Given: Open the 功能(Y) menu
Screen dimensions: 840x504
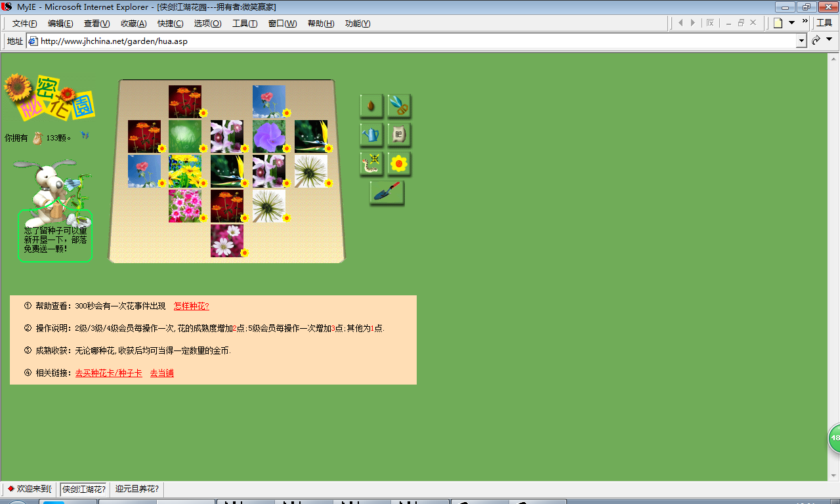Looking at the screenshot, I should pyautogui.click(x=358, y=24).
